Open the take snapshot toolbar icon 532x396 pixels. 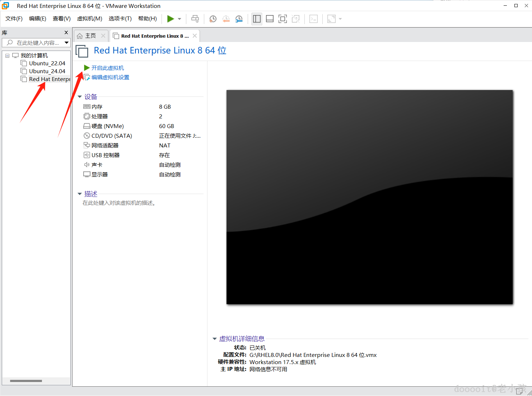tap(213, 19)
